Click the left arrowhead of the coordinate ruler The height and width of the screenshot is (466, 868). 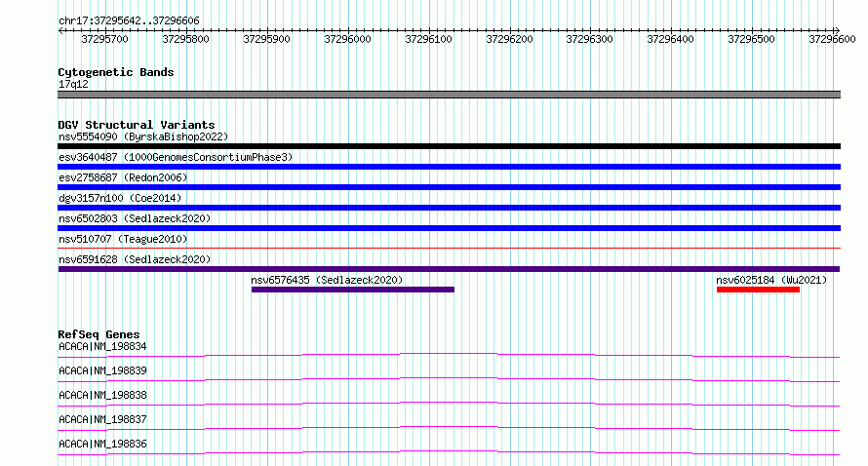click(60, 30)
